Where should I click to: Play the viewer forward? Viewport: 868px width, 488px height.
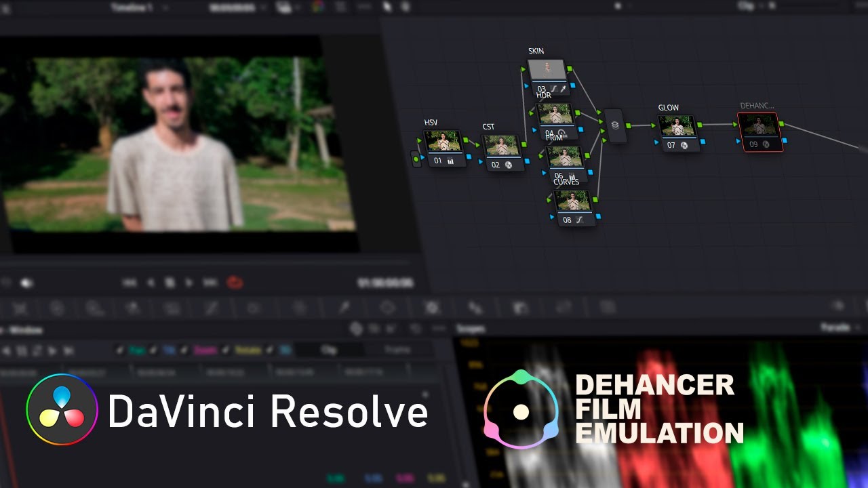click(189, 283)
